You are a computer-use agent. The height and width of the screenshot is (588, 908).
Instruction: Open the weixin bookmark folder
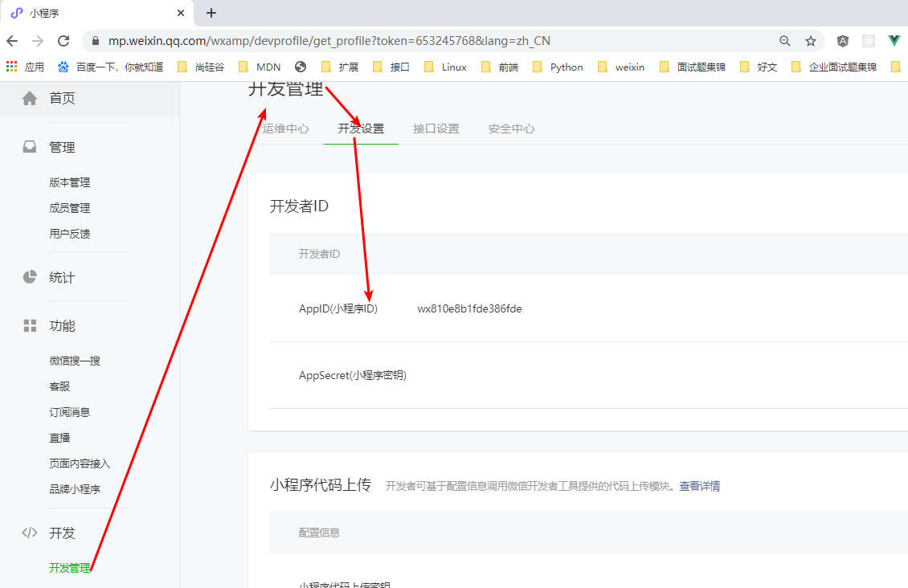[621, 67]
